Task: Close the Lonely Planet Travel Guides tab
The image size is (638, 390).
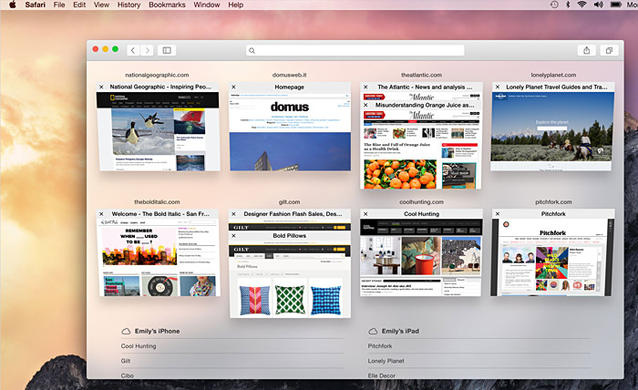Action: [x=497, y=87]
